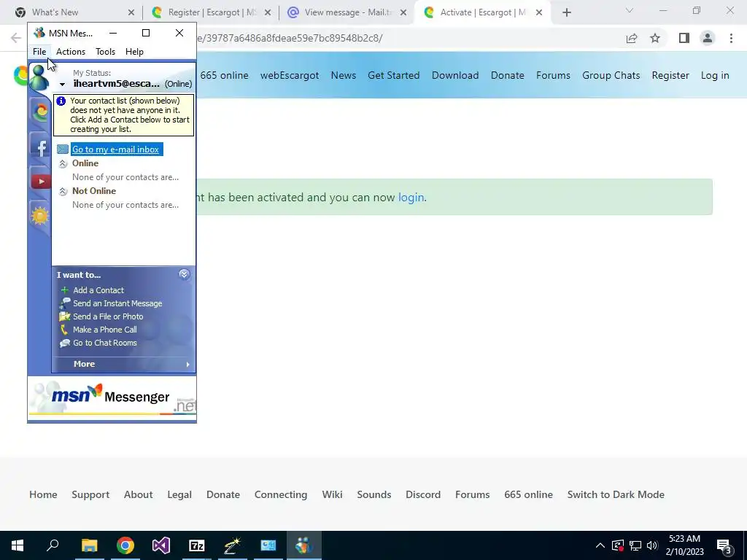This screenshot has width=747, height=560.
Task: Click the login link in activation message
Action: point(411,197)
